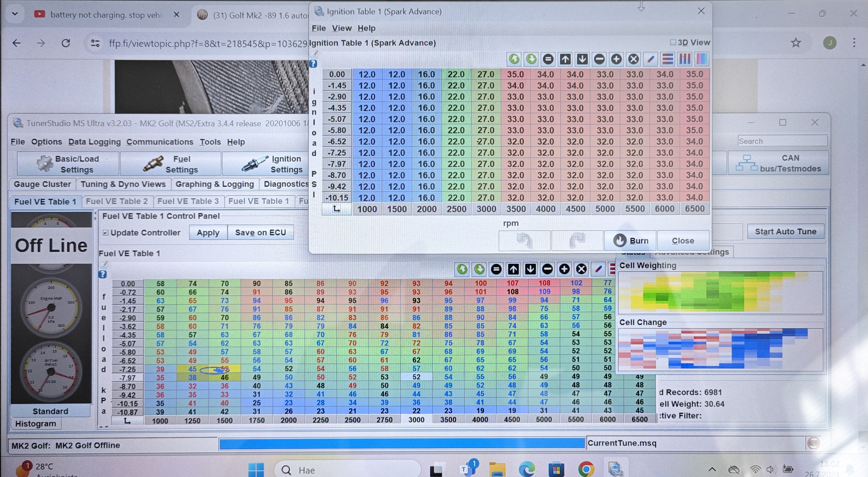The width and height of the screenshot is (868, 477).
Task: Expand the system tray hidden icons chevron
Action: [x=712, y=469]
